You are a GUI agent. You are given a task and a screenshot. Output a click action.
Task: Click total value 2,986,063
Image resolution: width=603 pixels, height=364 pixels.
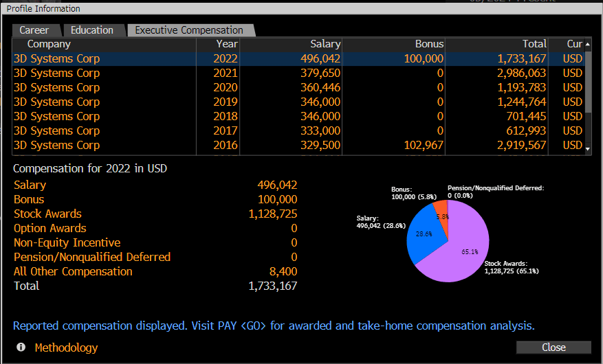tap(521, 73)
